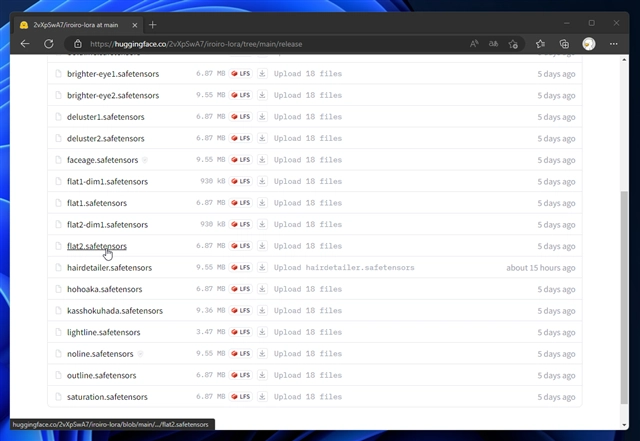Open 'Upload 18 files' commit for deluster2 row

click(x=308, y=138)
